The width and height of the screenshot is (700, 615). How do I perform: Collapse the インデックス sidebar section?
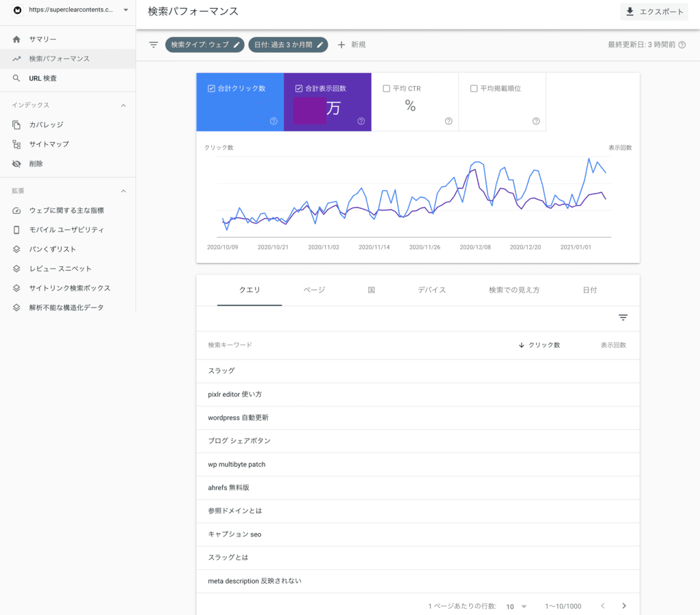pos(124,105)
